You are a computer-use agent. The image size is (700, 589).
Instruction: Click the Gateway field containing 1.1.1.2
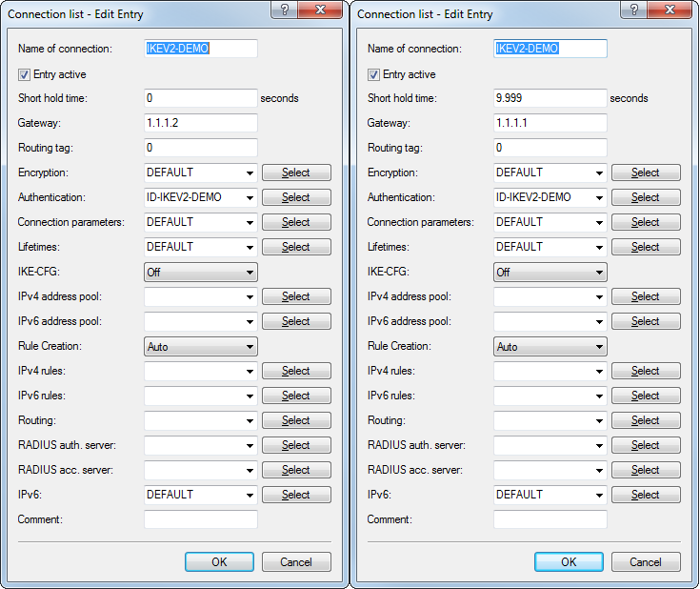[x=200, y=123]
